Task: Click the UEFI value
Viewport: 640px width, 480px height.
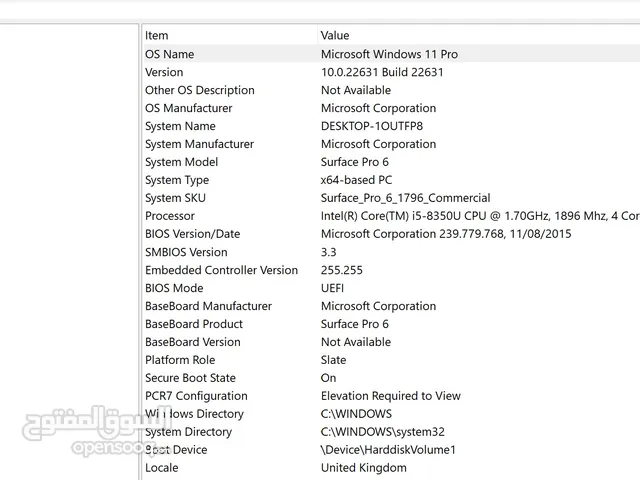Action: 333,288
